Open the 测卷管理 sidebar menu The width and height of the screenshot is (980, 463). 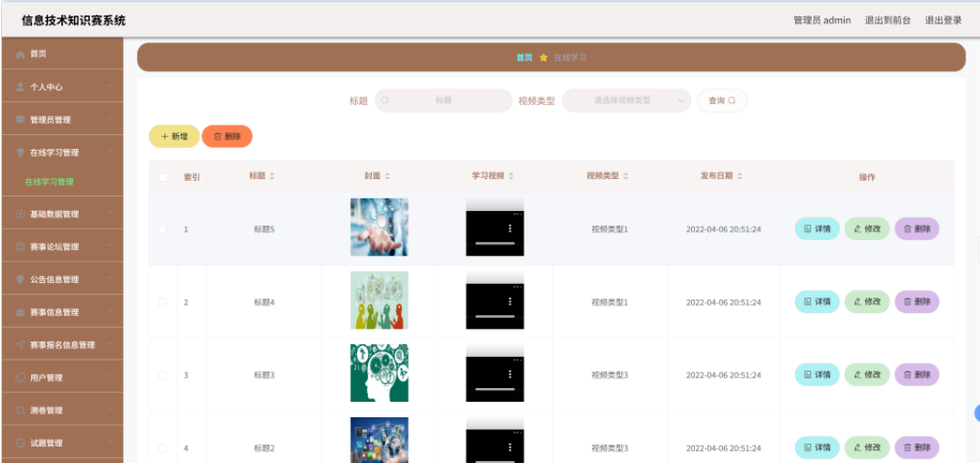coord(62,410)
